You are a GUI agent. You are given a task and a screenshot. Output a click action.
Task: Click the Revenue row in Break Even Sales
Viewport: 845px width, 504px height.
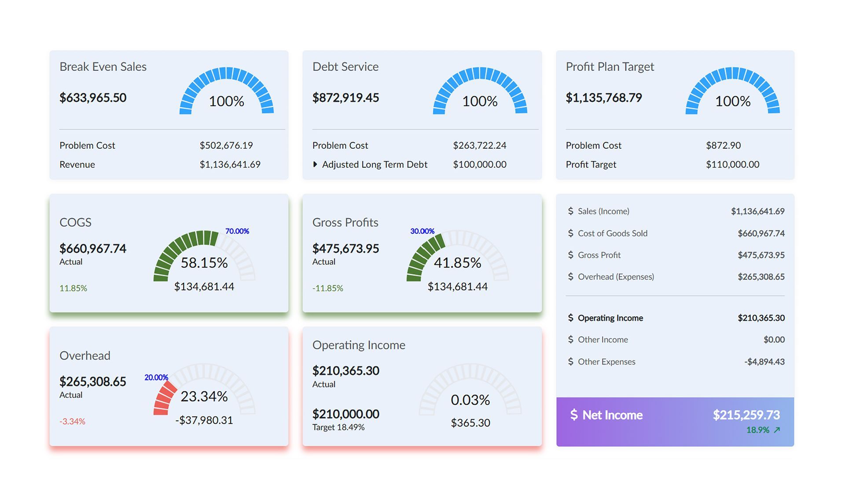(x=77, y=165)
